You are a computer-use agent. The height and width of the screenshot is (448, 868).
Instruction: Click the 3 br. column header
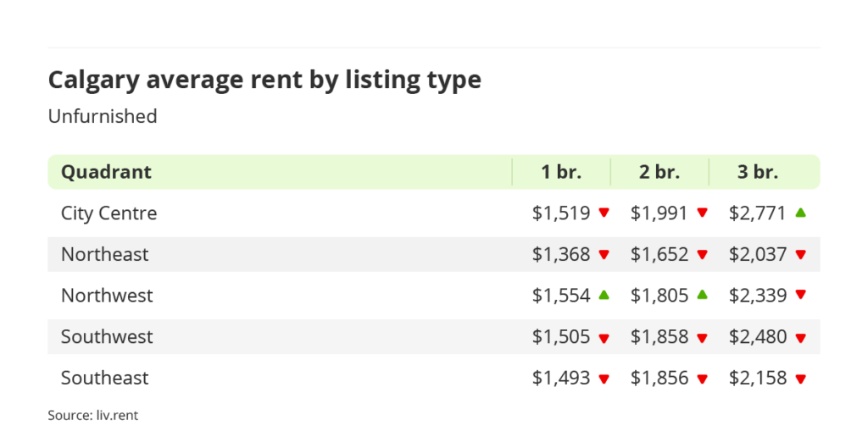pos(758,172)
